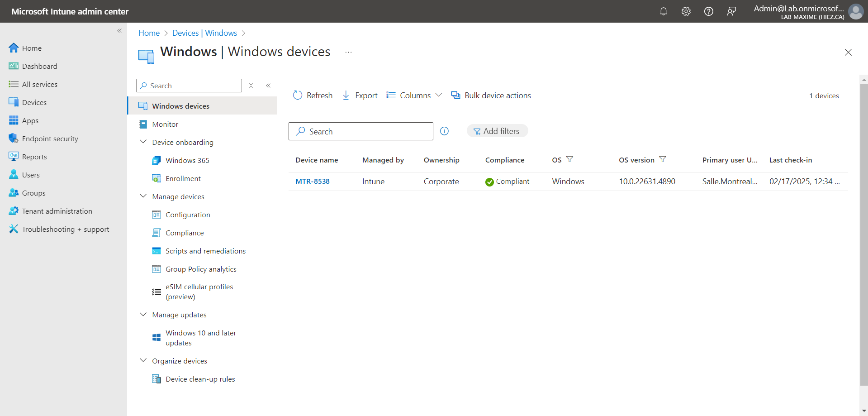Click the Refresh toolbar button
This screenshot has width=868, height=416.
click(313, 96)
